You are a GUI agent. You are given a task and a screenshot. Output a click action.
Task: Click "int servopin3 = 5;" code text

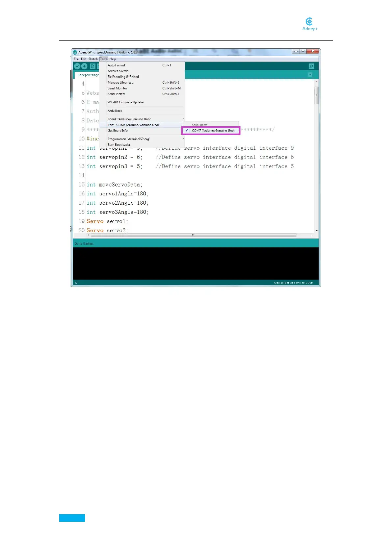115,166
